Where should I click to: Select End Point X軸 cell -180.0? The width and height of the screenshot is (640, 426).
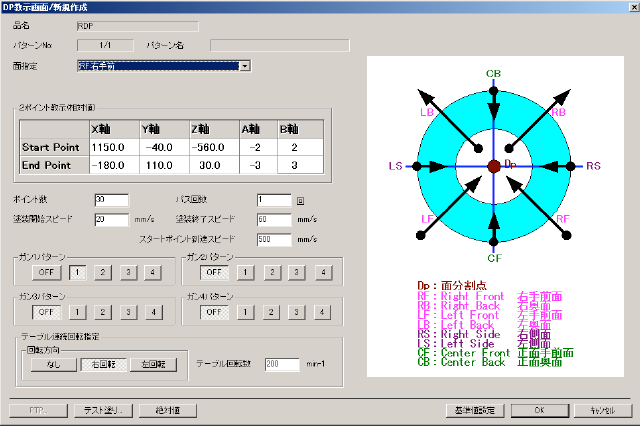[x=114, y=165]
